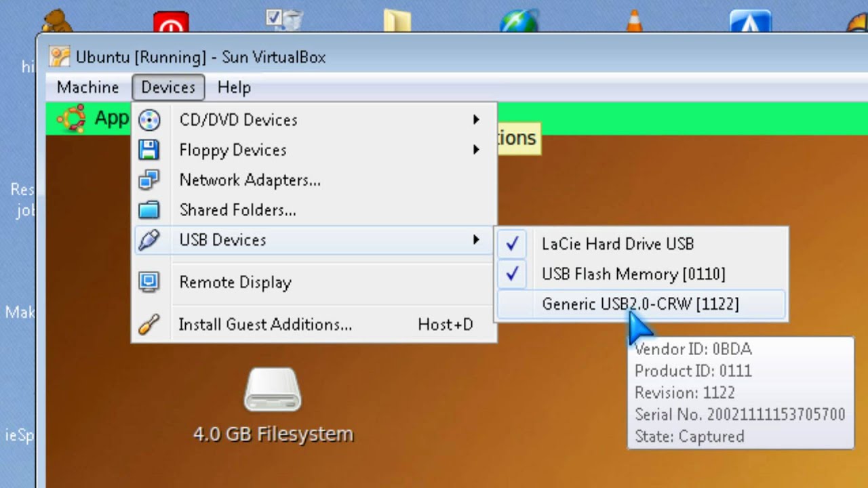The width and height of the screenshot is (868, 488).
Task: Click the Internet Explorer desktop icon
Action: click(519, 21)
